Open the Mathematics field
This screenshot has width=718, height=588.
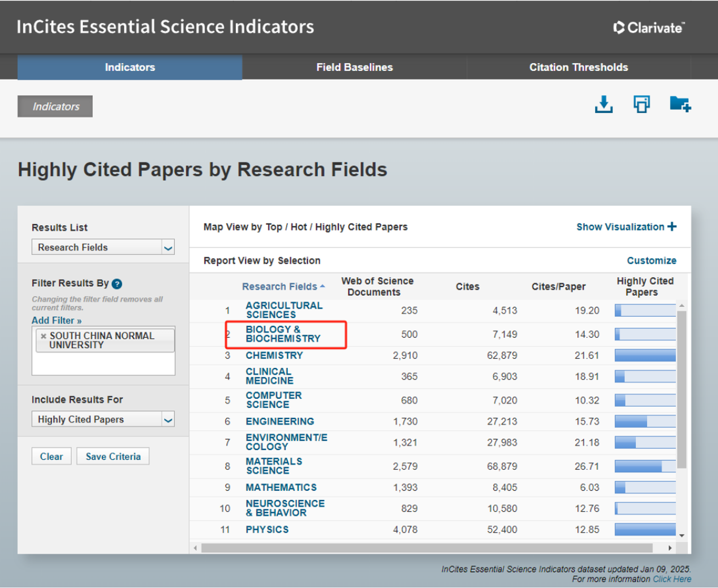pos(281,487)
